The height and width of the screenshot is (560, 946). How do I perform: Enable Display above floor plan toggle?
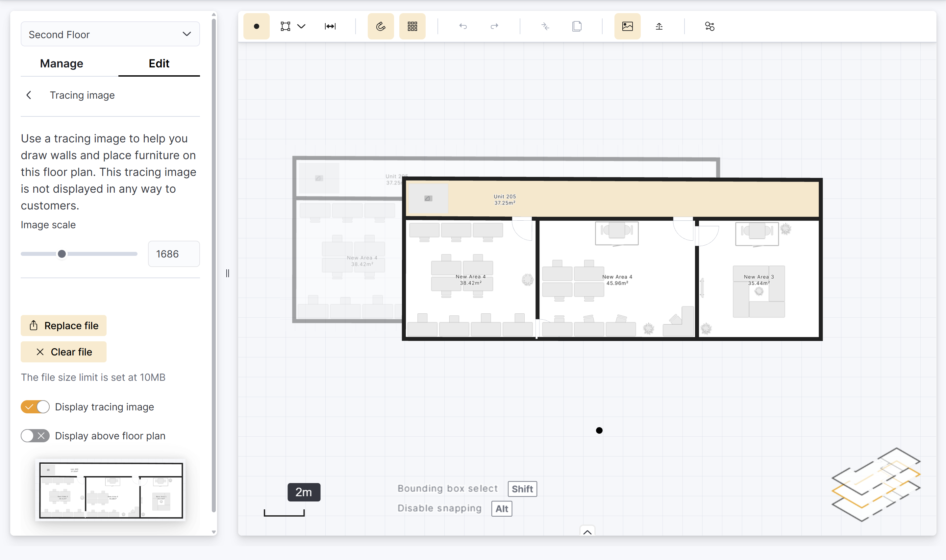coord(35,436)
